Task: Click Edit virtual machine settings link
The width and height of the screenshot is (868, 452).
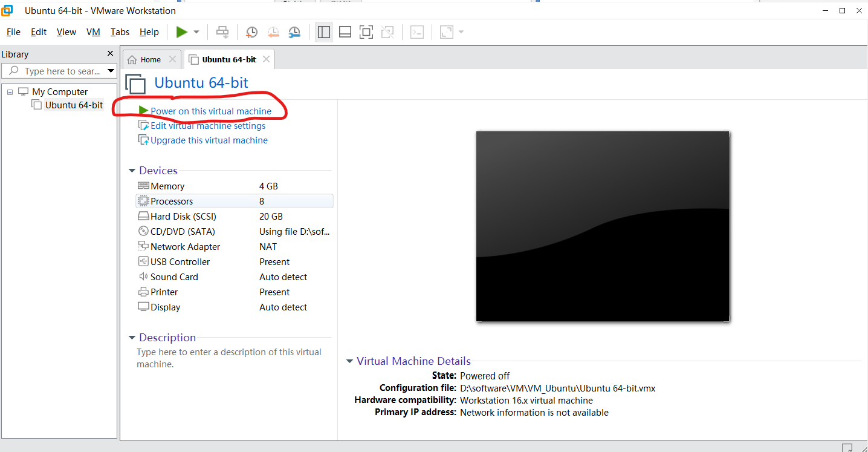Action: point(208,126)
